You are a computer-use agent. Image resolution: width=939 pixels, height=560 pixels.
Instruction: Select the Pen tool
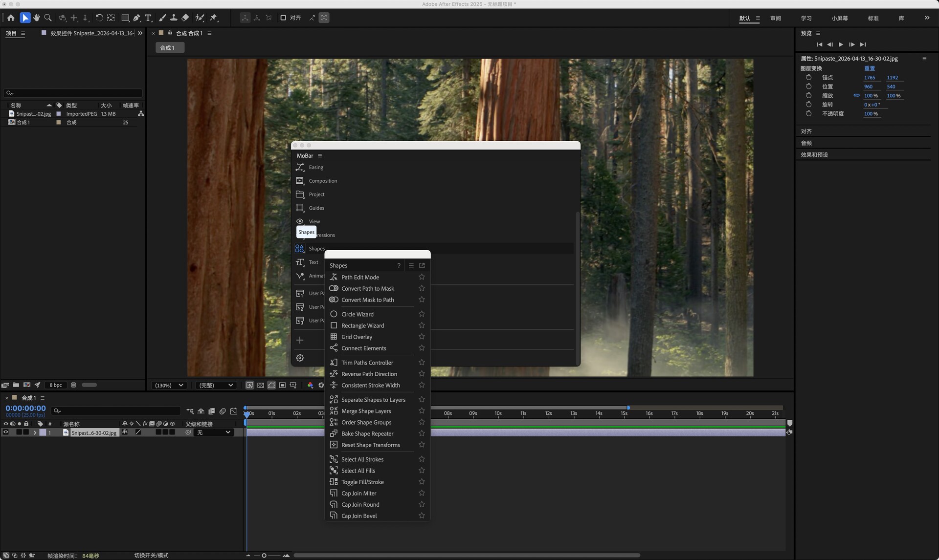pos(137,18)
